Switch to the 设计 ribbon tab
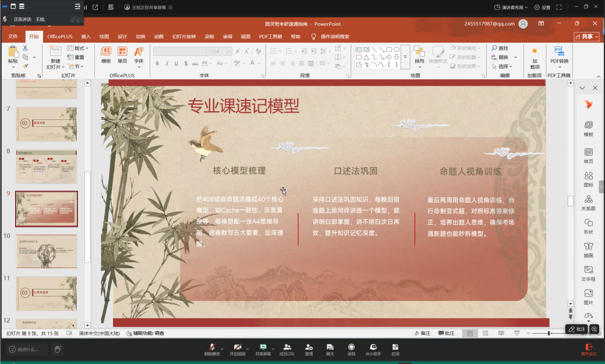 pyautogui.click(x=122, y=37)
